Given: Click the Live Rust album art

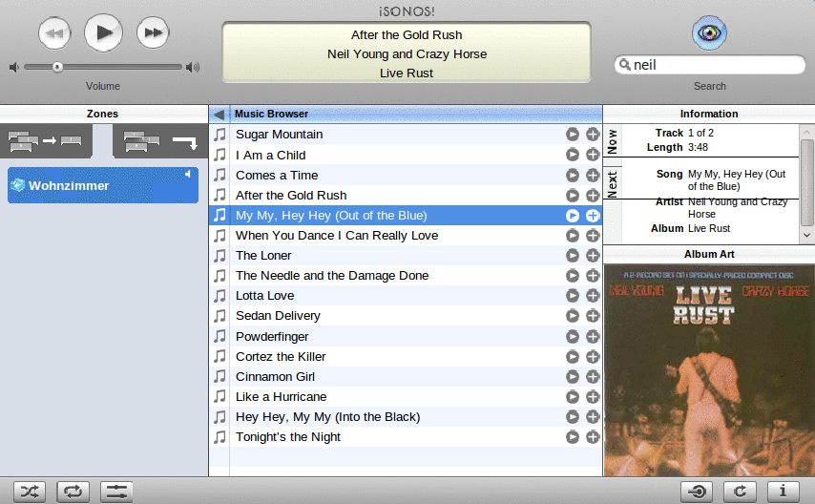Looking at the screenshot, I should pyautogui.click(x=709, y=370).
